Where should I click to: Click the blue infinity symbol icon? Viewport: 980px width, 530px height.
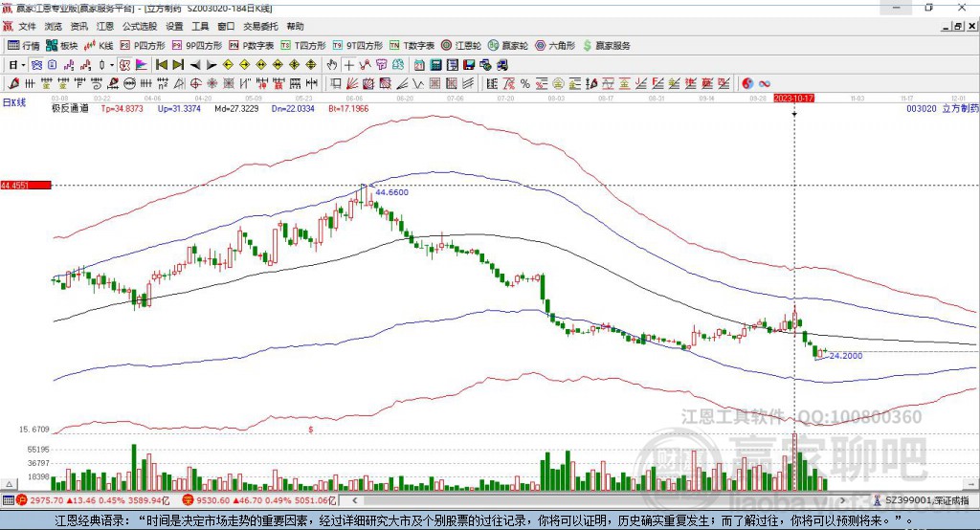(765, 84)
